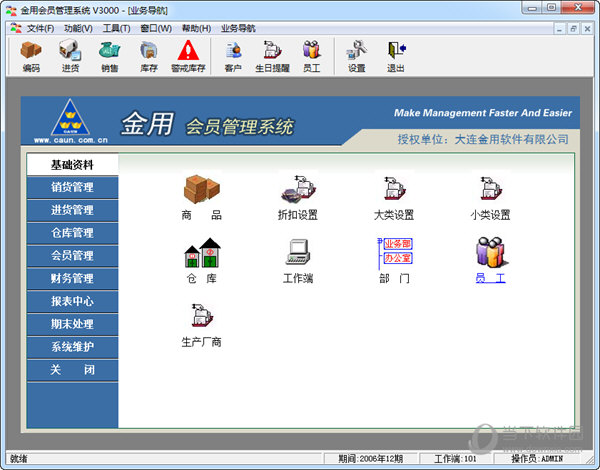Open 销售 from the toolbar

click(x=109, y=56)
